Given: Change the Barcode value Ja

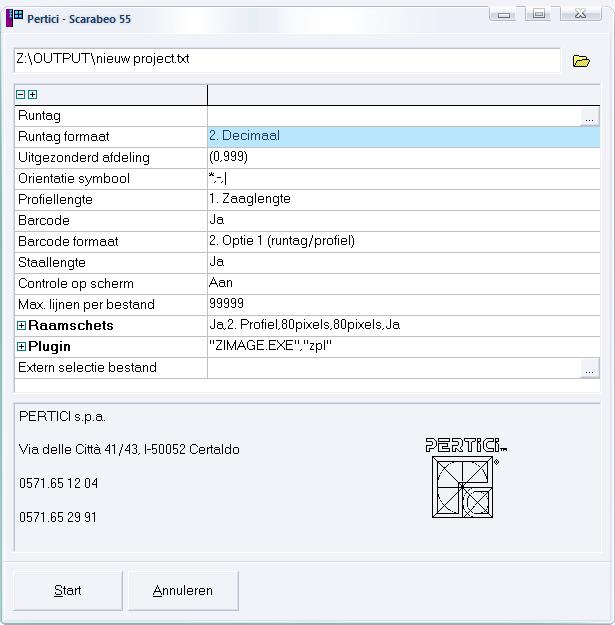Looking at the screenshot, I should 403,220.
